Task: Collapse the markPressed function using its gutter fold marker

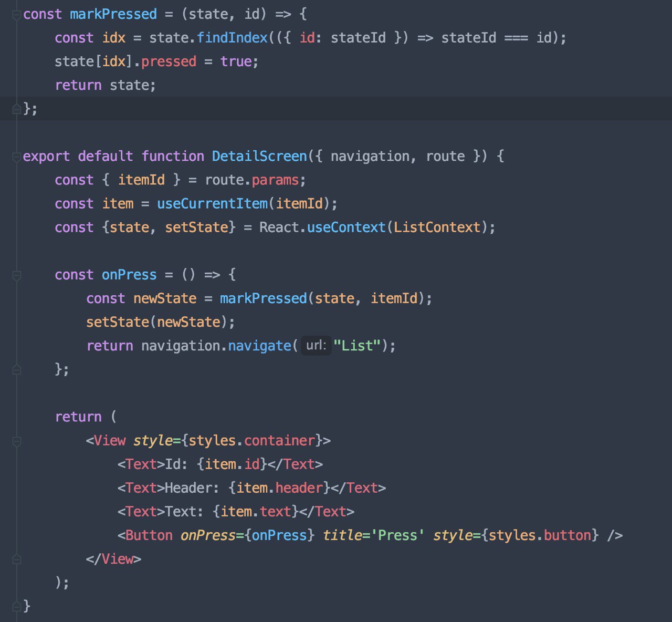Action: pyautogui.click(x=17, y=15)
